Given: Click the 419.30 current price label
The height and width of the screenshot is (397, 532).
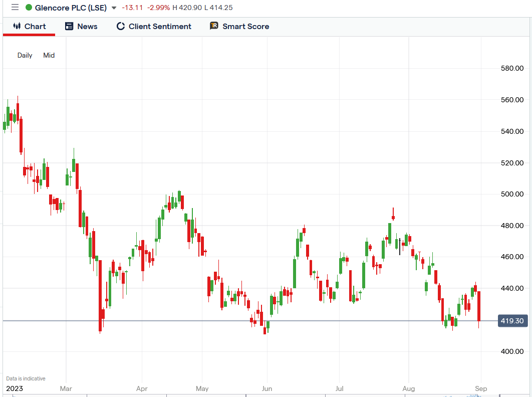Looking at the screenshot, I should point(512,321).
